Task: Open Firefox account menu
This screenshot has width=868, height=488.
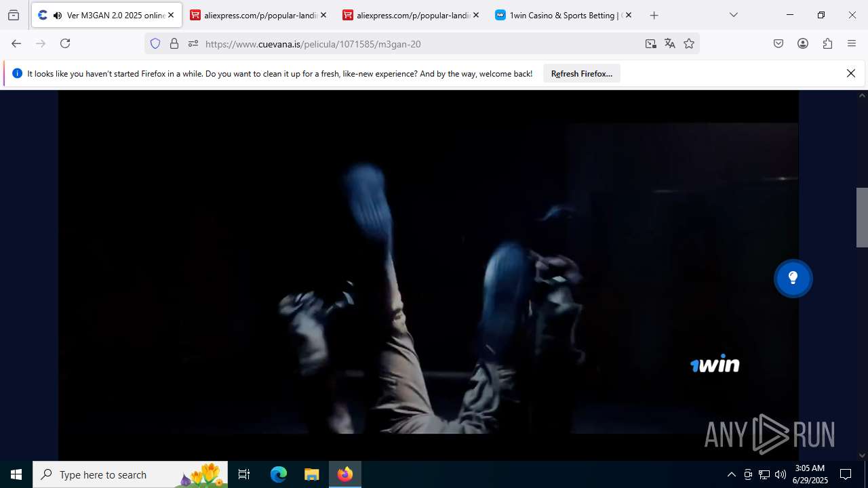Action: coord(803,43)
